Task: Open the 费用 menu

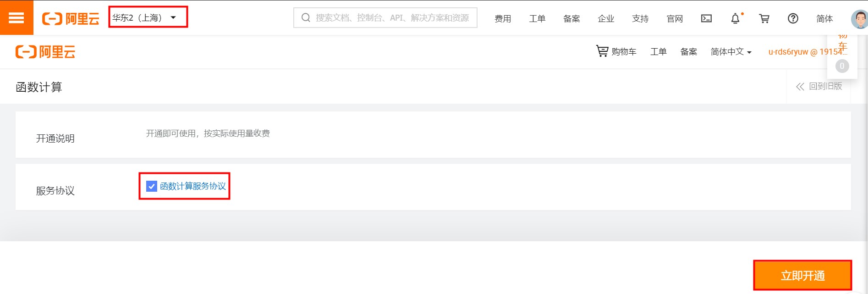Action: tap(503, 19)
